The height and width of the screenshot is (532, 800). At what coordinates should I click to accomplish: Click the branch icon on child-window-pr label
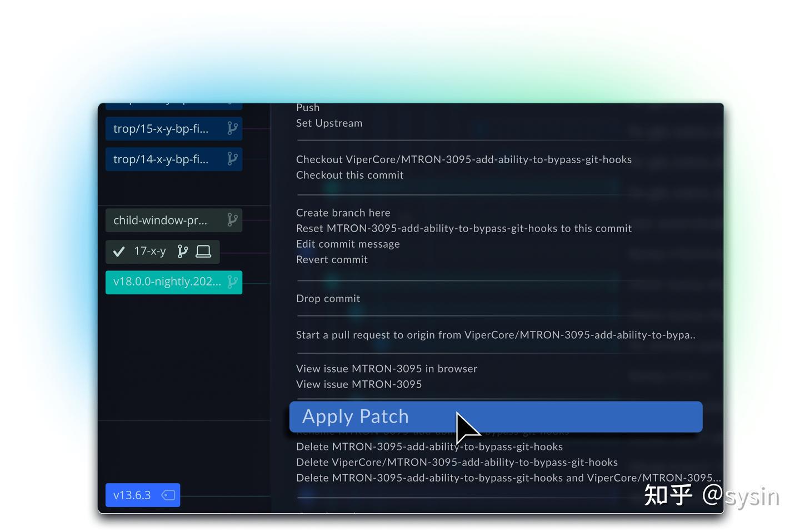tap(232, 220)
